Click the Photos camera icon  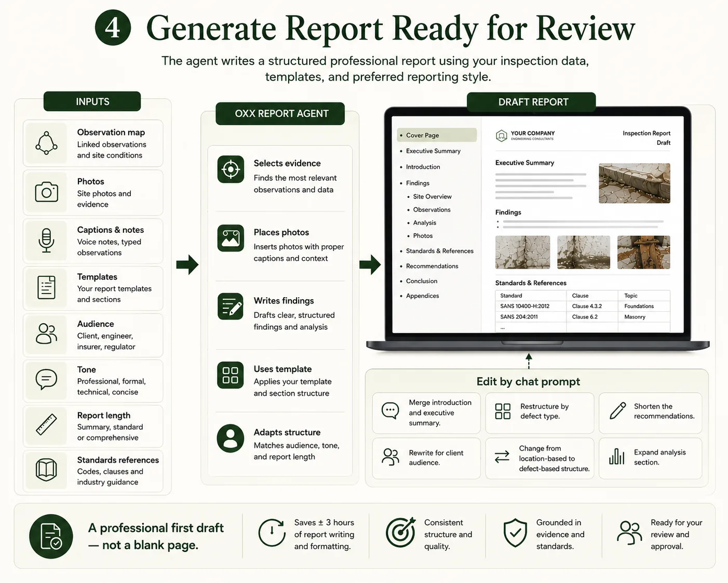click(x=46, y=192)
